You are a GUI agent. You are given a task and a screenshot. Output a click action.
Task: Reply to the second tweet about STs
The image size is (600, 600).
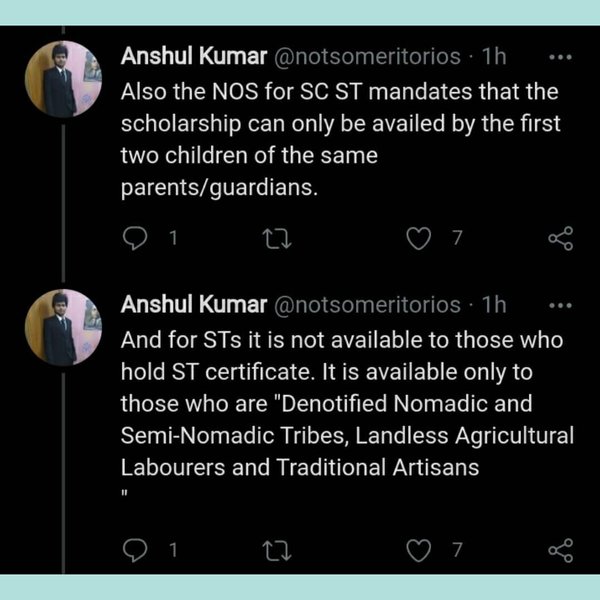pyautogui.click(x=134, y=549)
